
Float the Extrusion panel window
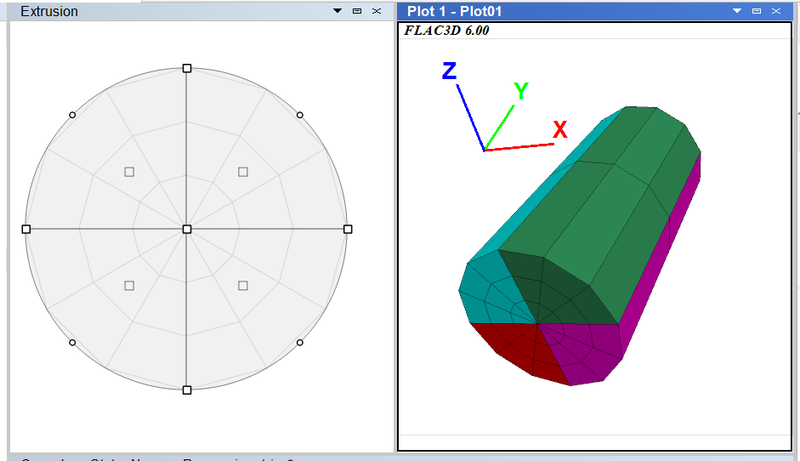(x=357, y=10)
